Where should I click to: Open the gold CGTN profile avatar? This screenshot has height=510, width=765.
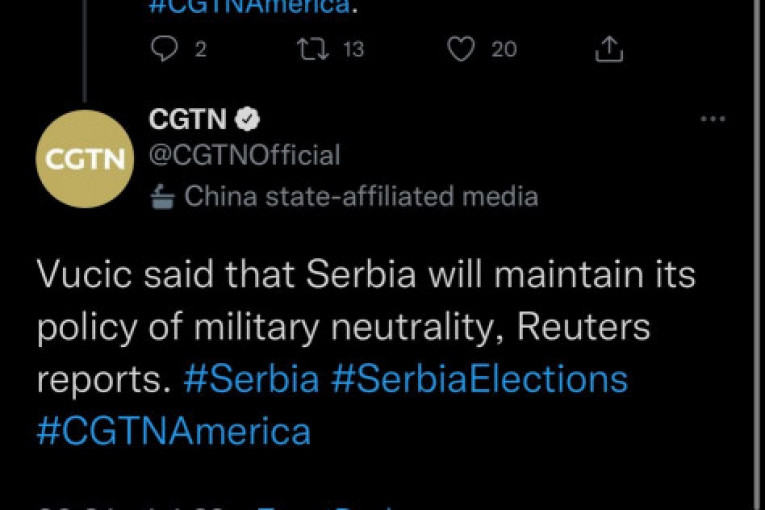point(85,158)
